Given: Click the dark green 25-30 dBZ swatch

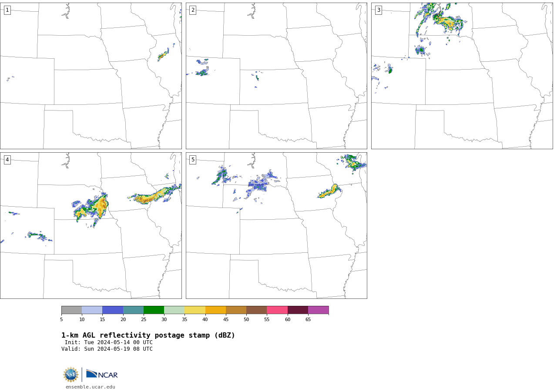Looking at the screenshot, I should coord(154,310).
